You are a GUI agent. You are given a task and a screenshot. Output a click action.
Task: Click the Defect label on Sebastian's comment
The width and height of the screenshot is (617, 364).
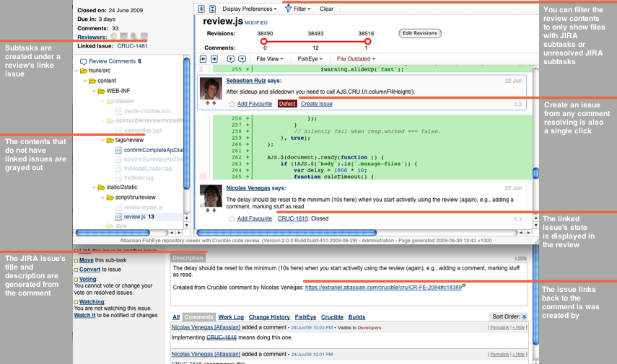[287, 104]
